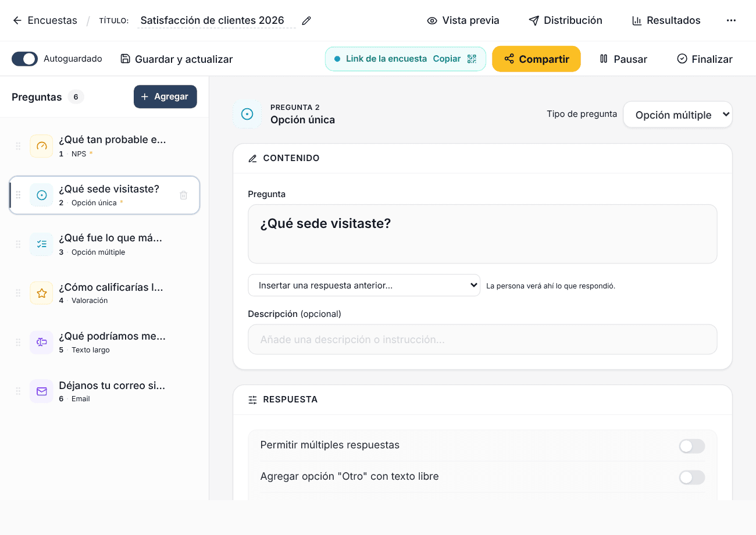Click Guardar y actualizar
This screenshot has height=535, width=756.
tap(176, 59)
